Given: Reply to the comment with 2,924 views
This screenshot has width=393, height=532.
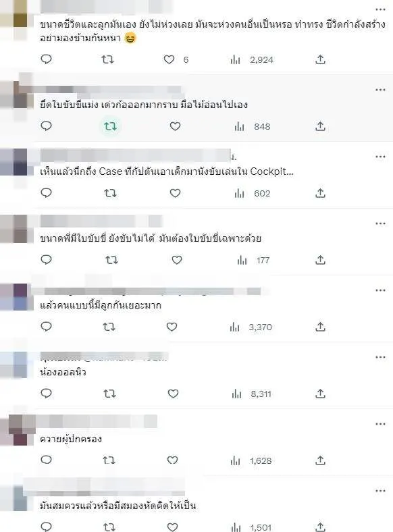Looking at the screenshot, I should point(46,59).
